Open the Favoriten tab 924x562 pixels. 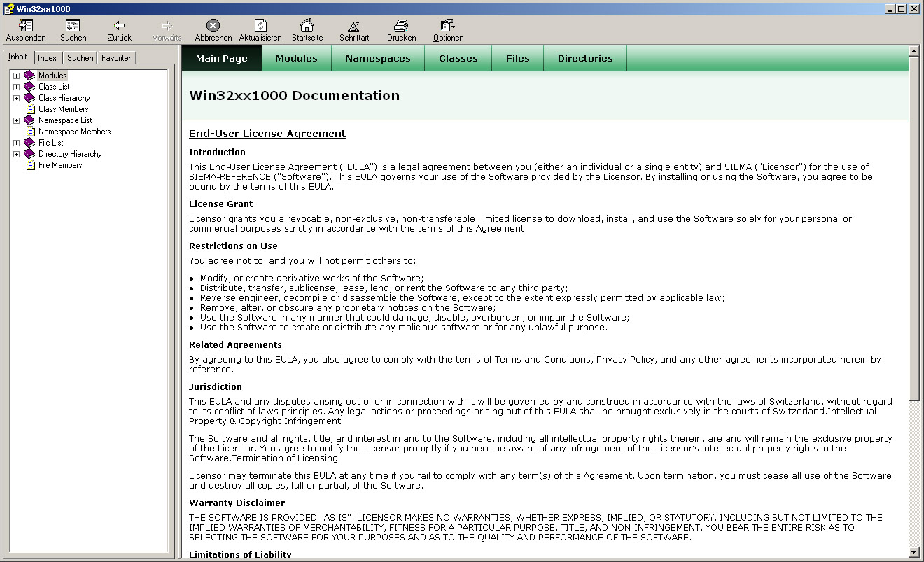tap(117, 58)
